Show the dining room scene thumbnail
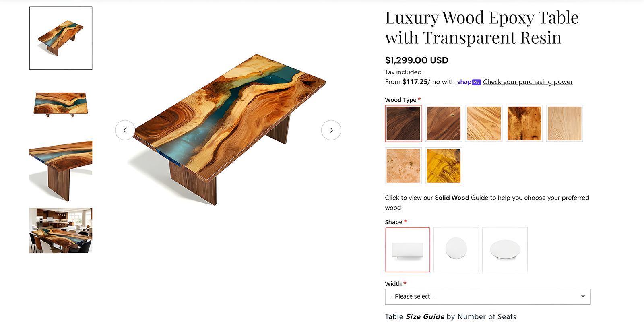Viewport: 644px width, 322px height. click(61, 231)
